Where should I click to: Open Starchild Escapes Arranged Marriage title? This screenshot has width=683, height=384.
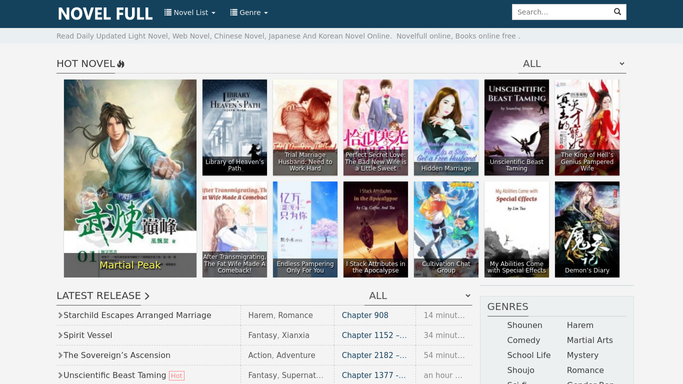click(x=137, y=315)
